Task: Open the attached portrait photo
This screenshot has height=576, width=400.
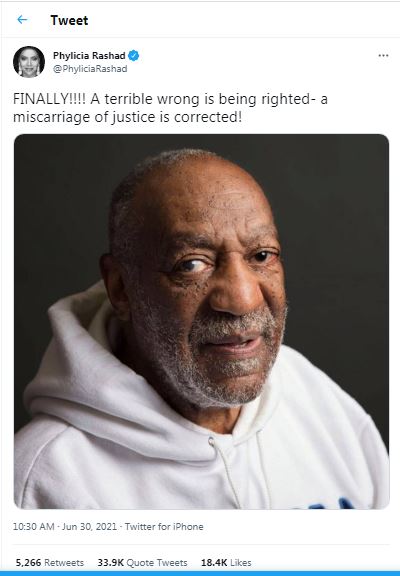Action: point(201,321)
